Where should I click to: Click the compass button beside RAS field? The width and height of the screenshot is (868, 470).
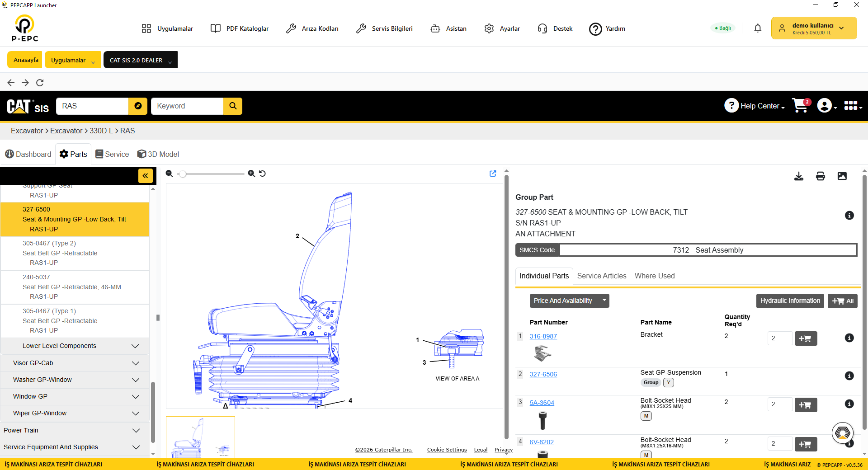click(138, 106)
